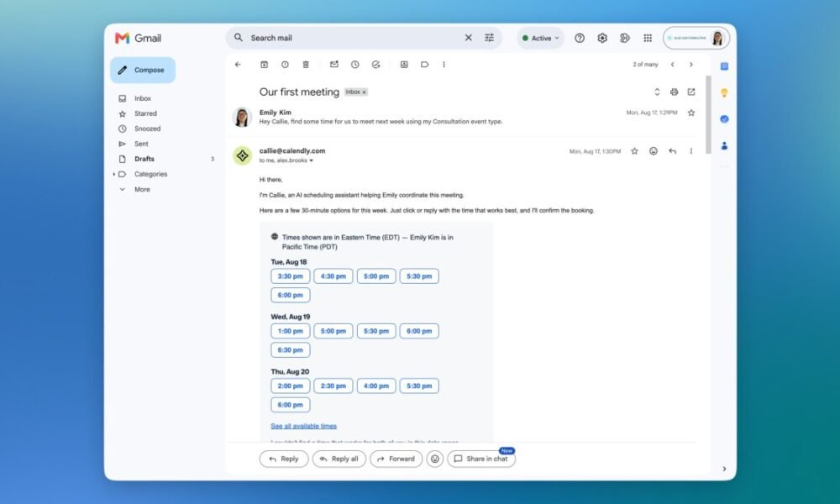This screenshot has height=504, width=840.
Task: Mark the conversation as unread
Action: click(334, 65)
